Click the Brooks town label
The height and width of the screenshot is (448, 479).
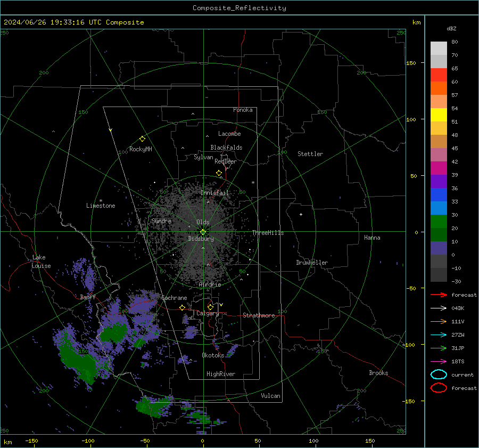click(x=378, y=373)
